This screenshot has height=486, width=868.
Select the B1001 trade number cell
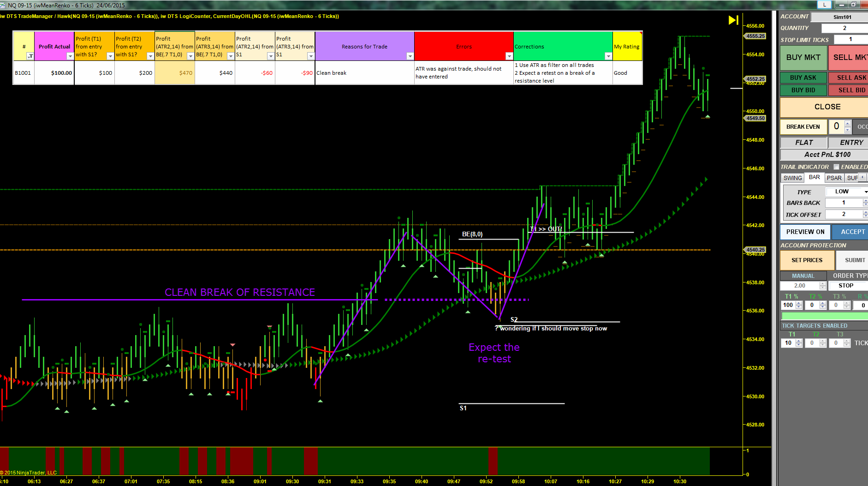[24, 73]
